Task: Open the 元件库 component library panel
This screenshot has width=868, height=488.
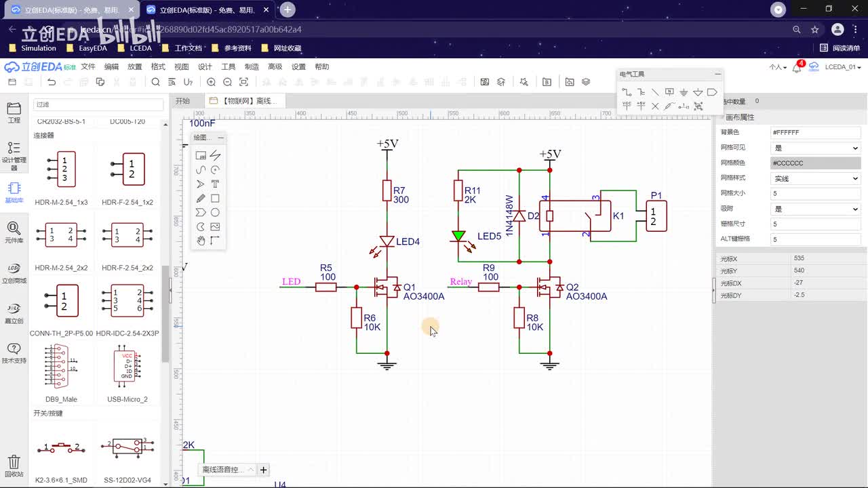Action: click(14, 232)
